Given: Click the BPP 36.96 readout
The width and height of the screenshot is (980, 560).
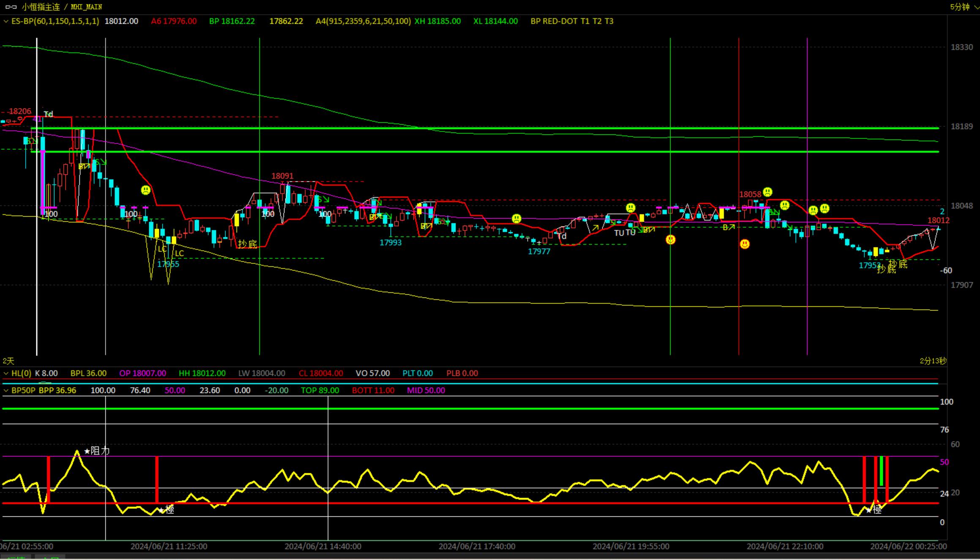Looking at the screenshot, I should [x=57, y=390].
